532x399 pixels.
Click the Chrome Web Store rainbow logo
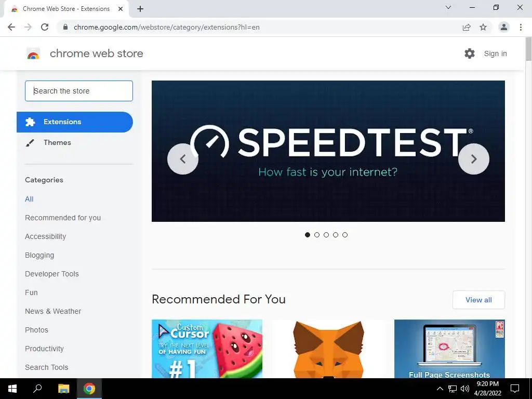click(33, 54)
